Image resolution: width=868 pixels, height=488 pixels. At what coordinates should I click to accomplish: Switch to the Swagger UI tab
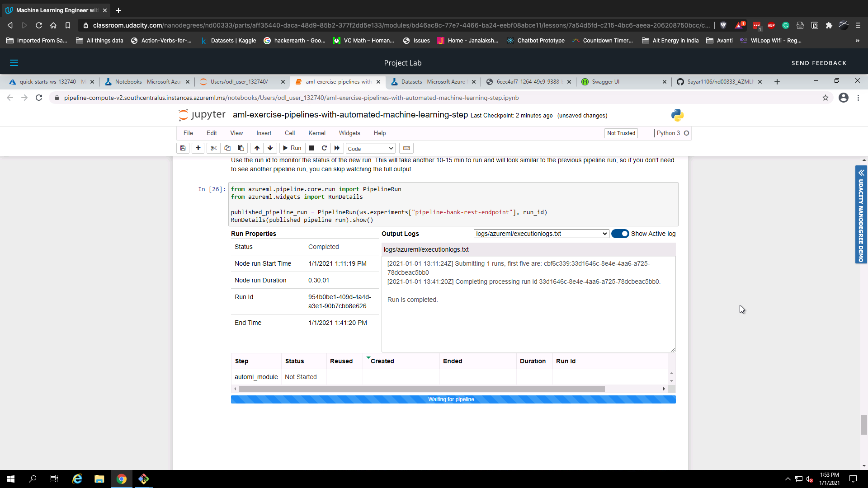[605, 82]
